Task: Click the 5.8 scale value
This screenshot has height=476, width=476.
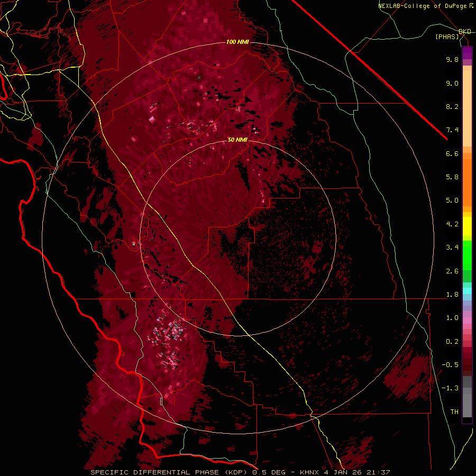Action: (452, 177)
